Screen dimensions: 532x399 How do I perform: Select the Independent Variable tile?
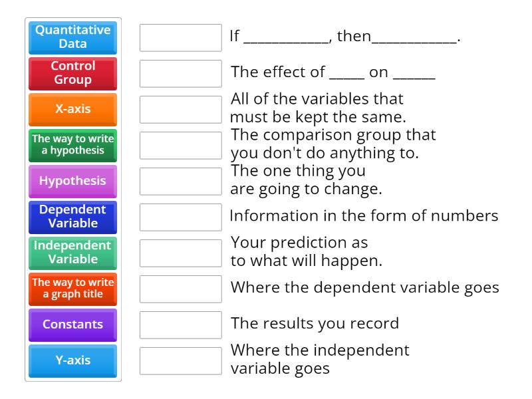[72, 253]
